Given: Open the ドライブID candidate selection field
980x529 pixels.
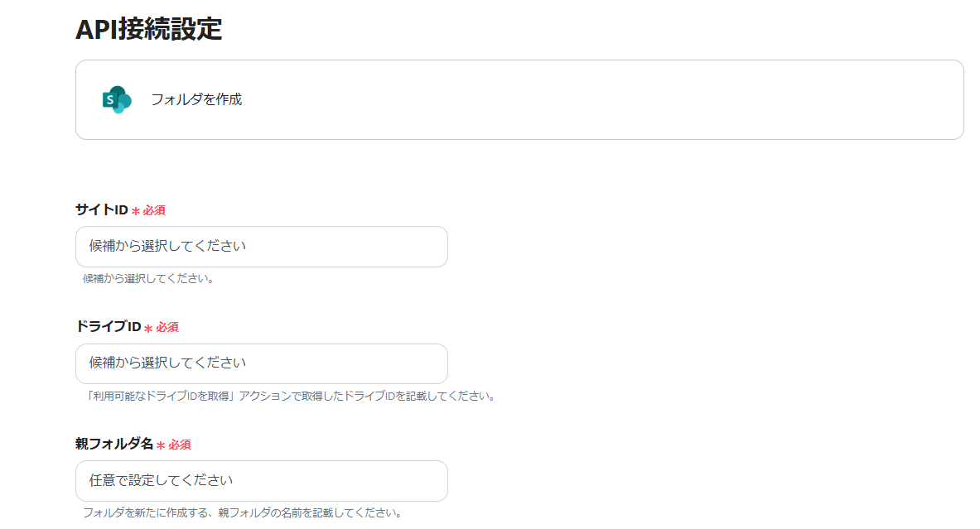Looking at the screenshot, I should pos(261,363).
